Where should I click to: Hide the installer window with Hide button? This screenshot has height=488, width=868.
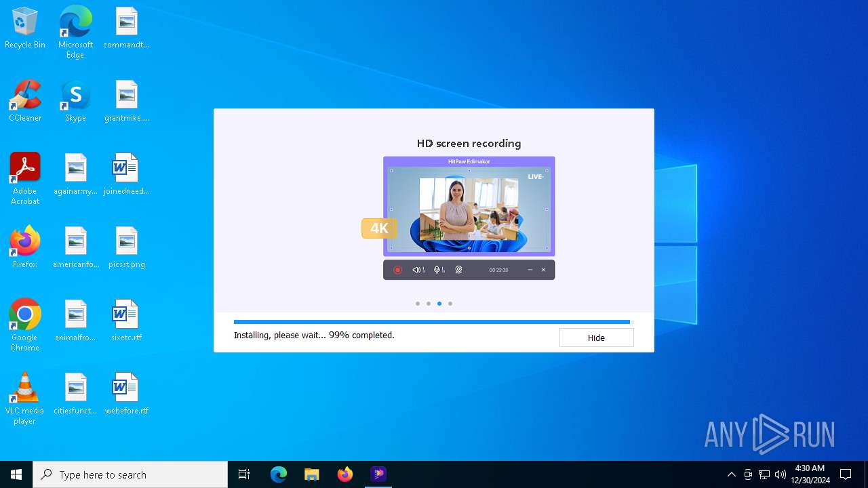point(596,338)
